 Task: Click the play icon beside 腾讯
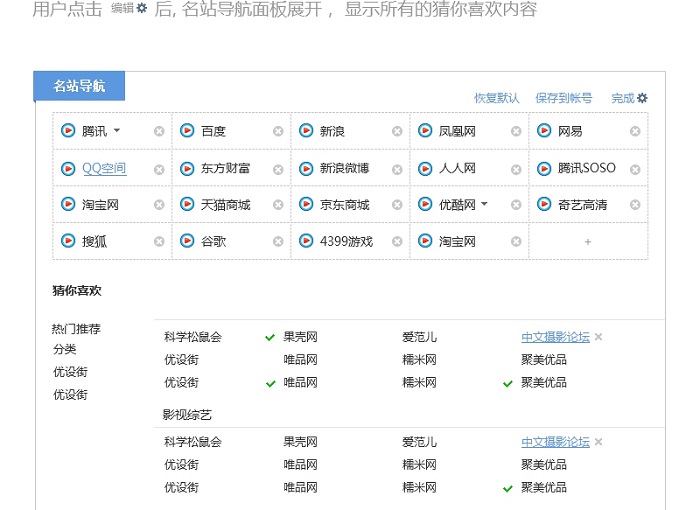point(68,130)
